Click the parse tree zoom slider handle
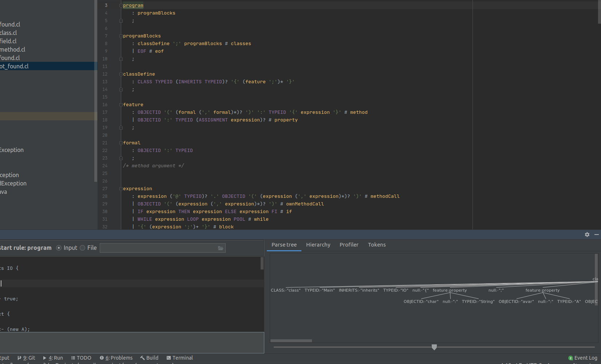601x364 pixels. [434, 347]
